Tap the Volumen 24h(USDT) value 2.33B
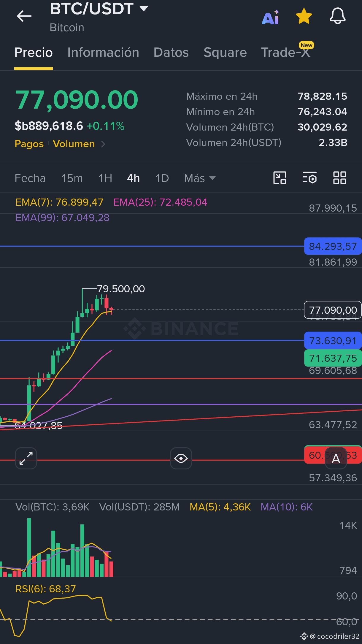362x644 pixels. click(x=333, y=143)
